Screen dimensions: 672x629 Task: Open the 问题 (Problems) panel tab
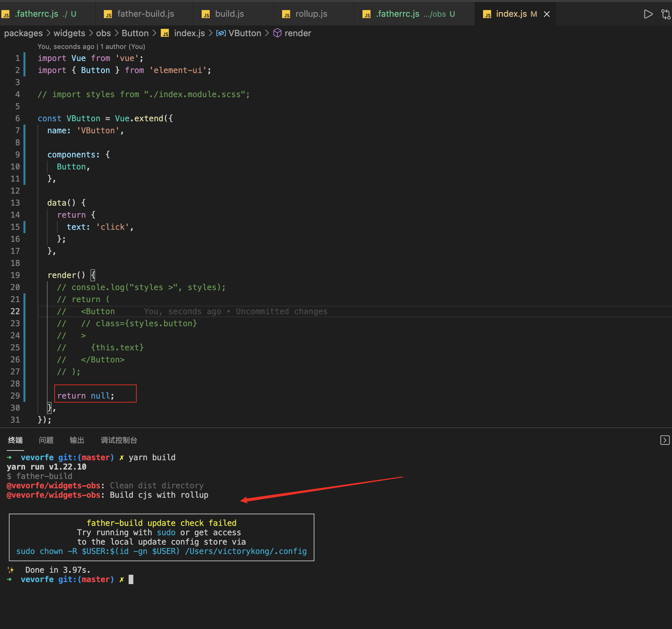click(x=46, y=440)
